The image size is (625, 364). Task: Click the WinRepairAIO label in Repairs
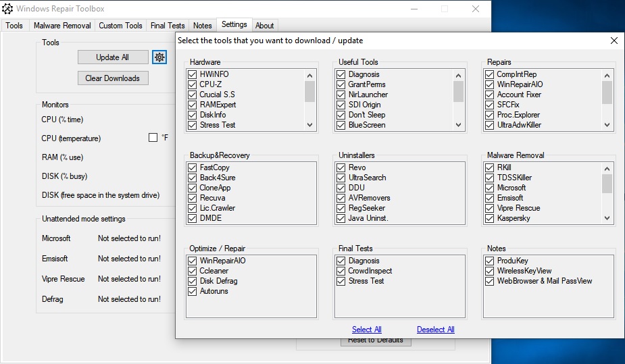coord(520,84)
